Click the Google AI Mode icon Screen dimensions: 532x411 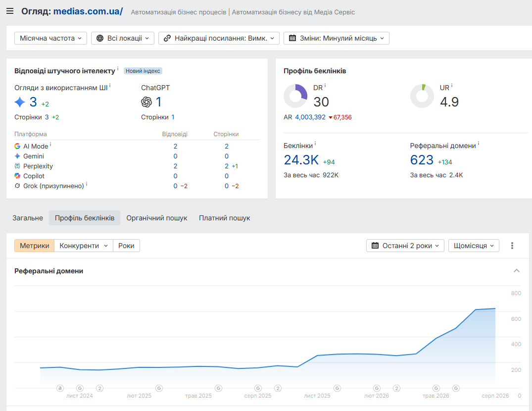17,146
